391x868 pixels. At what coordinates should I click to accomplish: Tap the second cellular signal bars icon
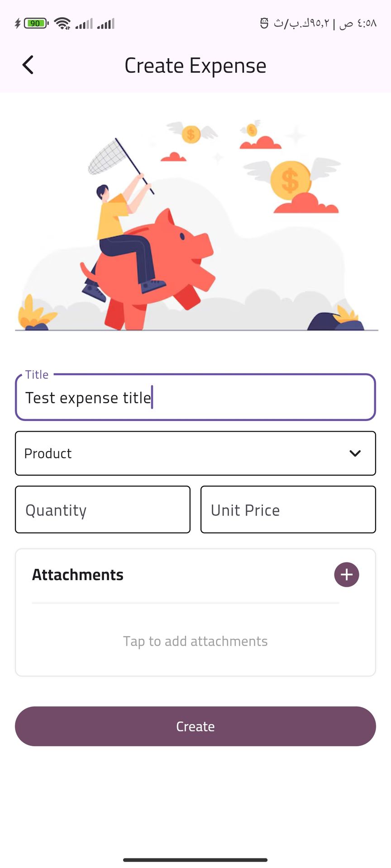(106, 24)
